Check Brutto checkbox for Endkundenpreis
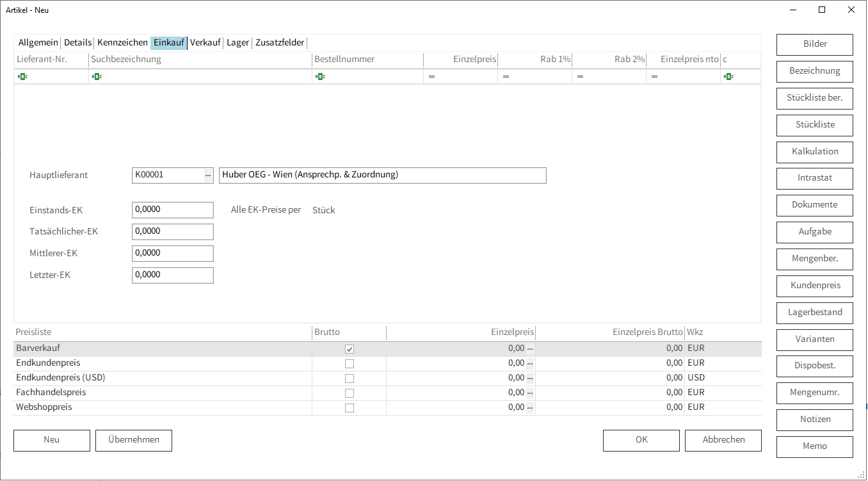Image resolution: width=868 pixels, height=481 pixels. 350,364
